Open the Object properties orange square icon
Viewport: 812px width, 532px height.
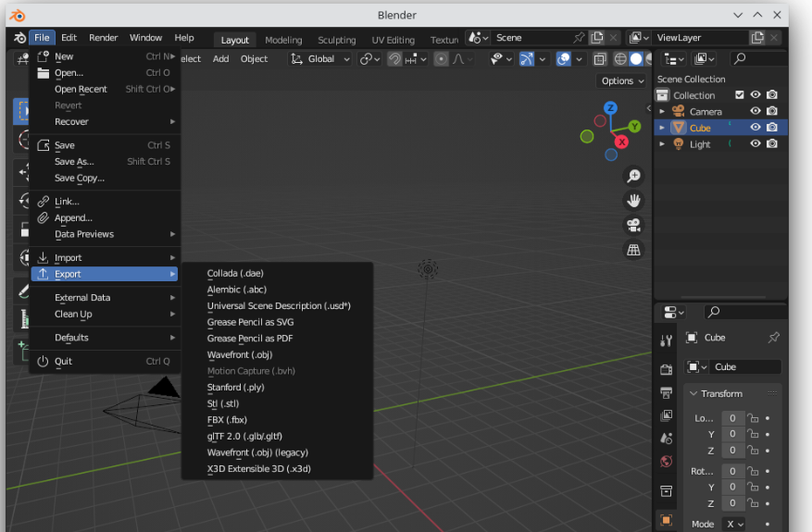click(666, 520)
